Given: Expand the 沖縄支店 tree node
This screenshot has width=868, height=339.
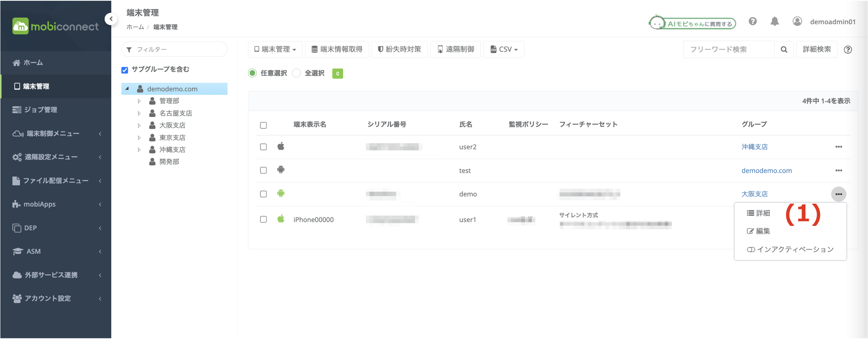Looking at the screenshot, I should [x=139, y=150].
